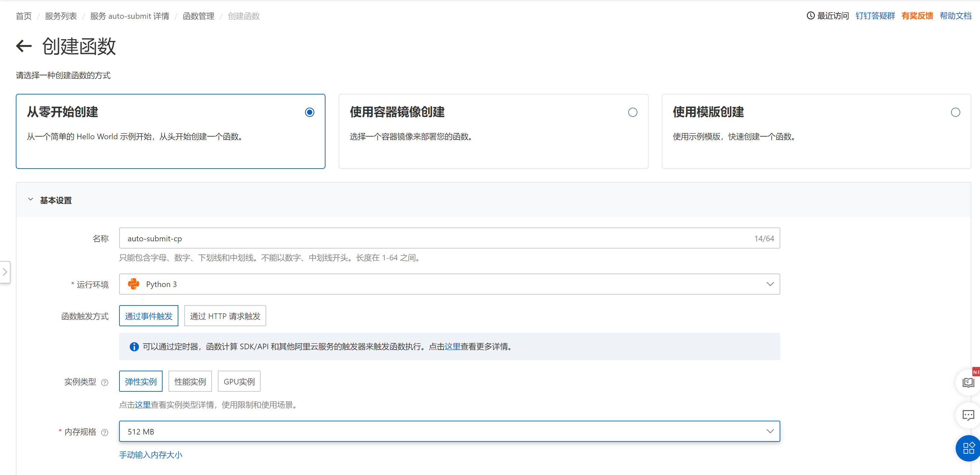This screenshot has width=980, height=475.
Task: Choose 通过 HTTP 请求触发 option
Action: pos(225,316)
